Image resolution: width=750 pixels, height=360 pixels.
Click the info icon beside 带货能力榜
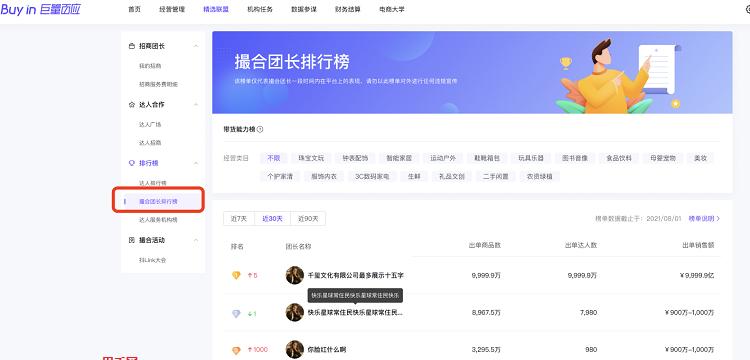click(x=260, y=129)
